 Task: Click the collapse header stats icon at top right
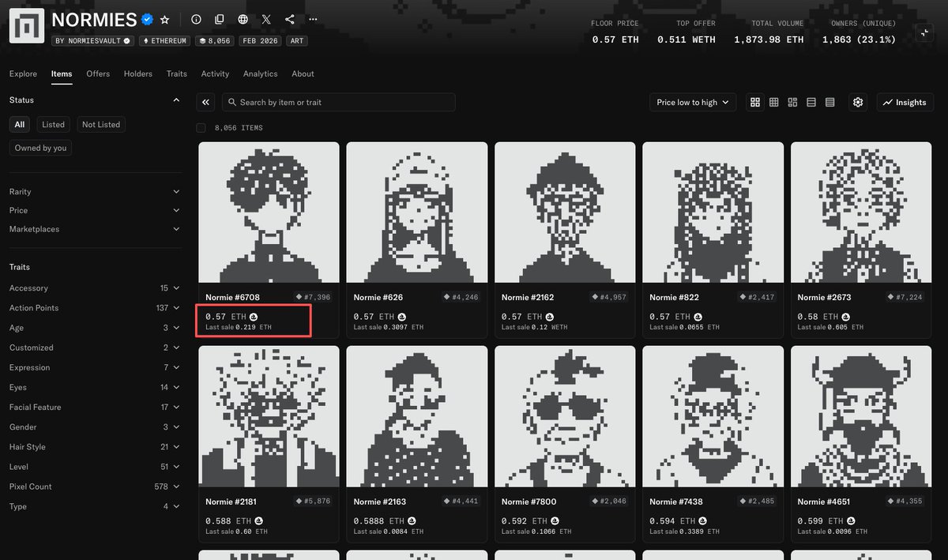tap(925, 32)
